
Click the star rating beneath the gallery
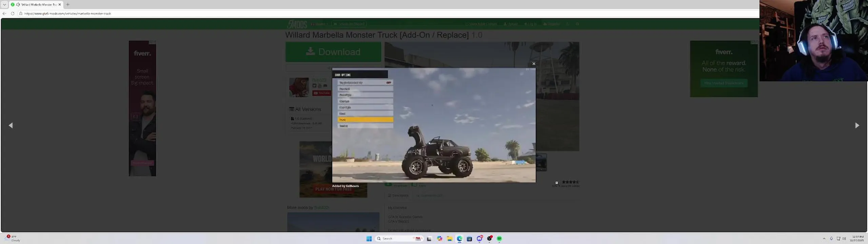(x=571, y=182)
